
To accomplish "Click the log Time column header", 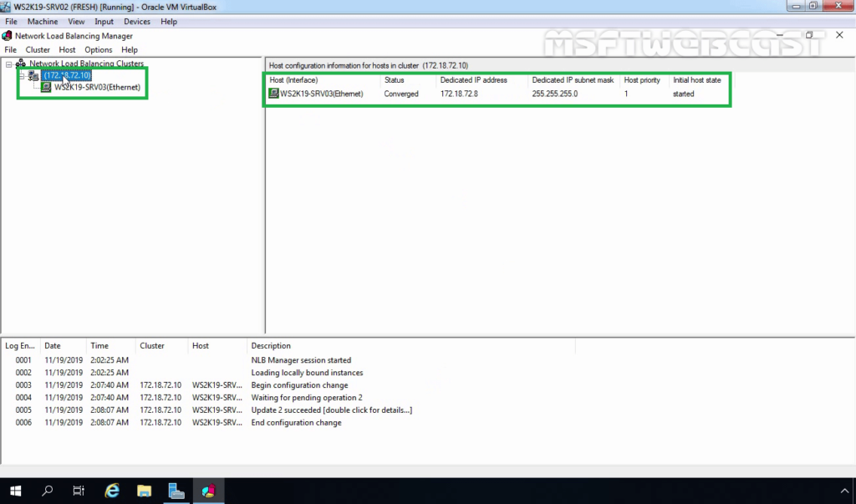I will click(x=111, y=346).
